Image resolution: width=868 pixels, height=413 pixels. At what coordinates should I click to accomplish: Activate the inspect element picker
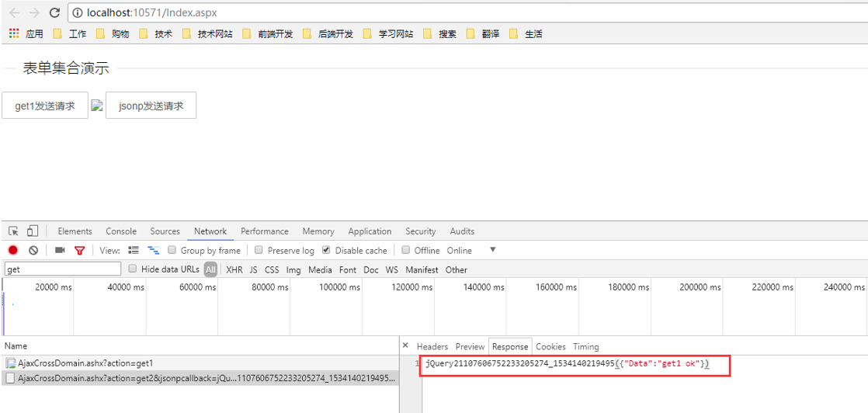point(14,231)
